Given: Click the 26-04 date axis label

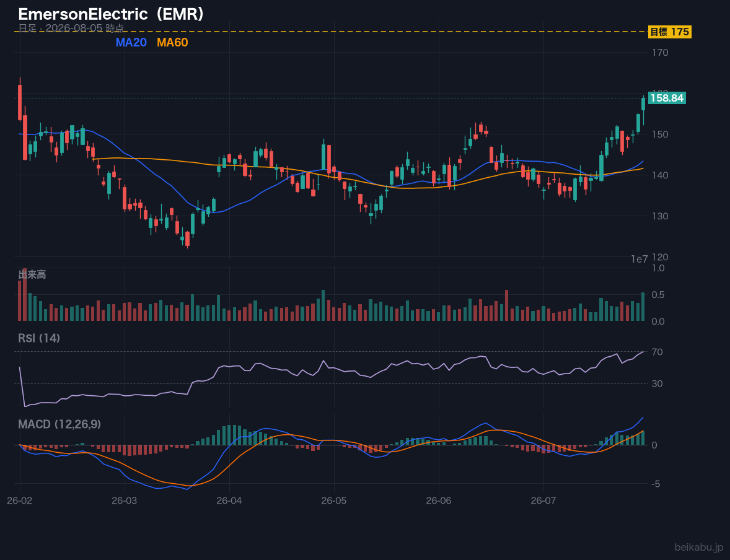Looking at the screenshot, I should [229, 501].
